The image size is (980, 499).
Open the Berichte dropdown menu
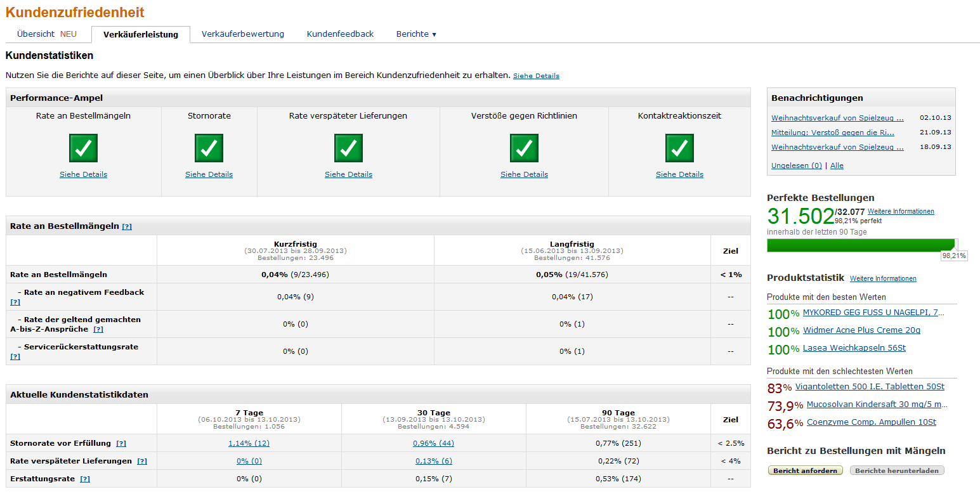click(416, 34)
